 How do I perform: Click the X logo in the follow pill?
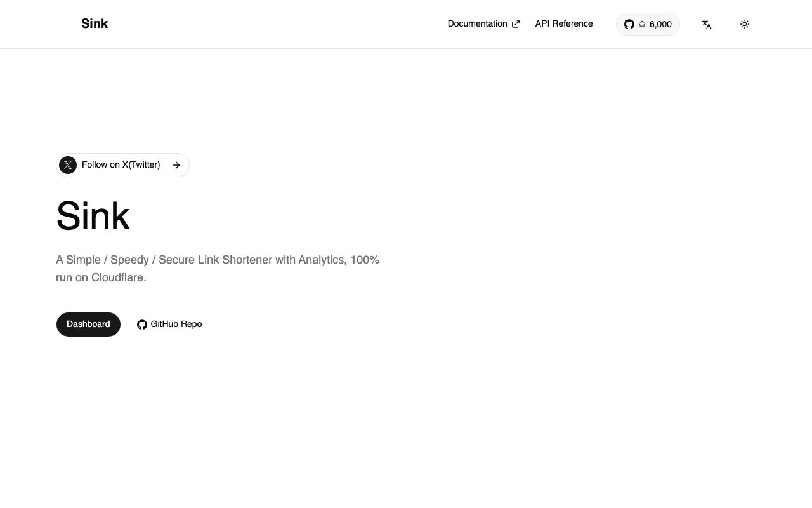click(68, 165)
